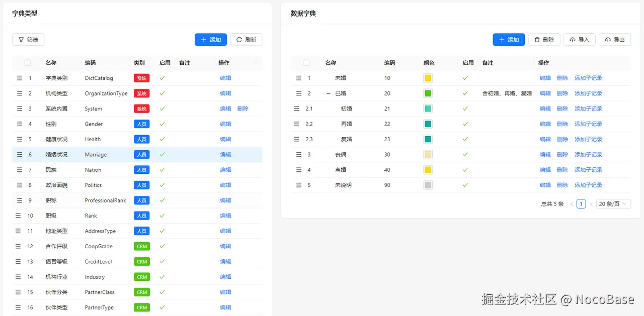Viewport: 644px width, 316px height.
Task: Select the ProfessionalRank code cell
Action: pos(106,200)
